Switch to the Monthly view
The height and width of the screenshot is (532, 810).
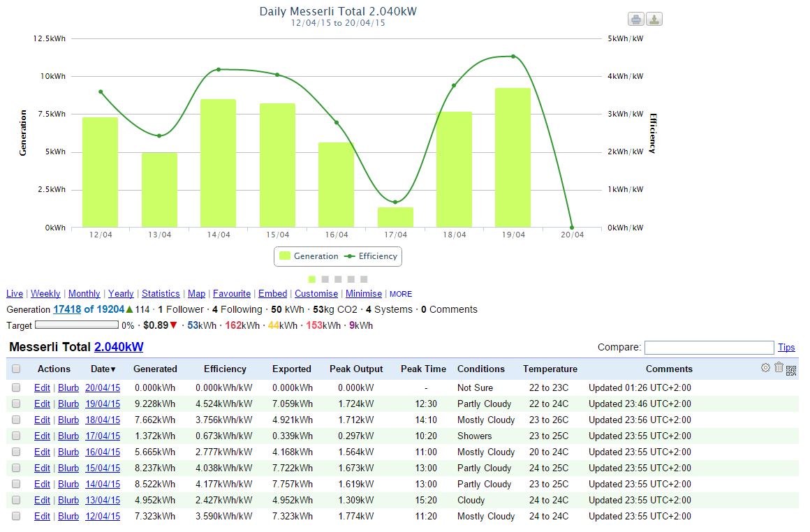(x=84, y=294)
